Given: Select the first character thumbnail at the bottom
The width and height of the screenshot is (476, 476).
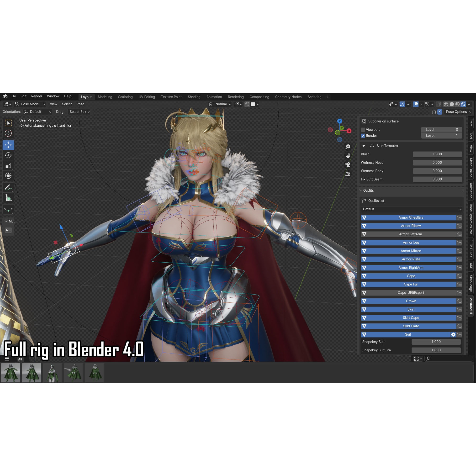Looking at the screenshot, I should point(11,373).
